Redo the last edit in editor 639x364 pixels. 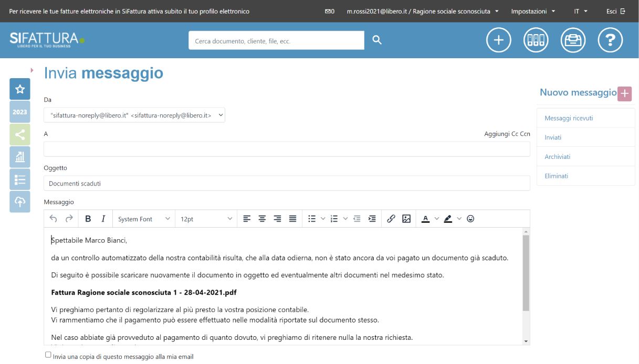point(69,219)
